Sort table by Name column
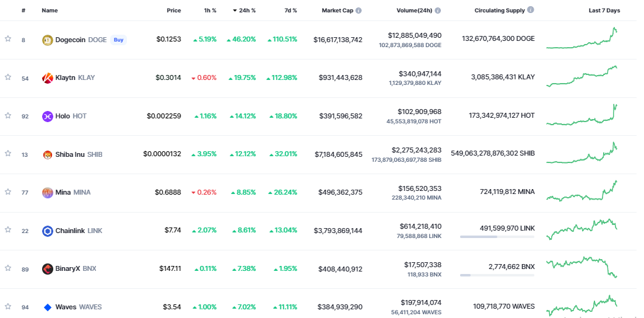 click(50, 11)
